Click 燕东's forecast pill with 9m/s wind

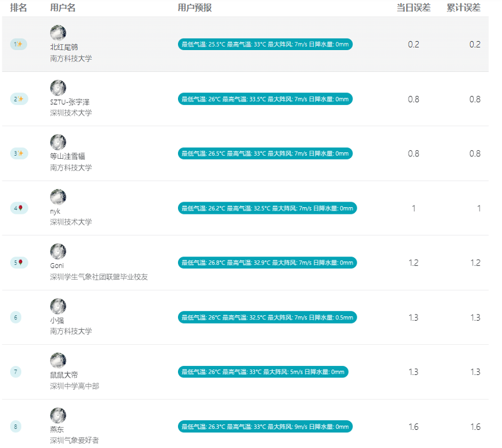click(265, 427)
